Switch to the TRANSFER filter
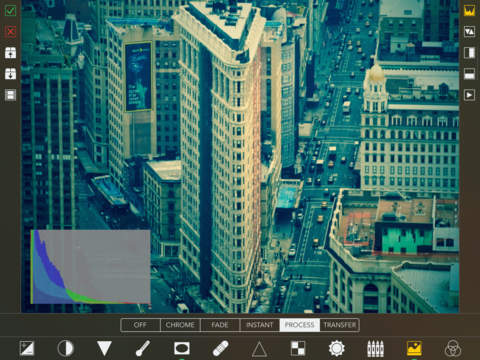Screen dimensions: 480x360 coord(339,325)
